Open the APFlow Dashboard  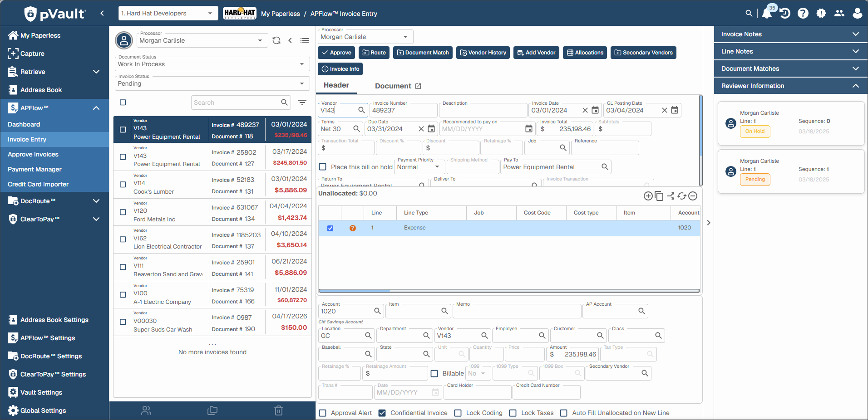(x=24, y=124)
